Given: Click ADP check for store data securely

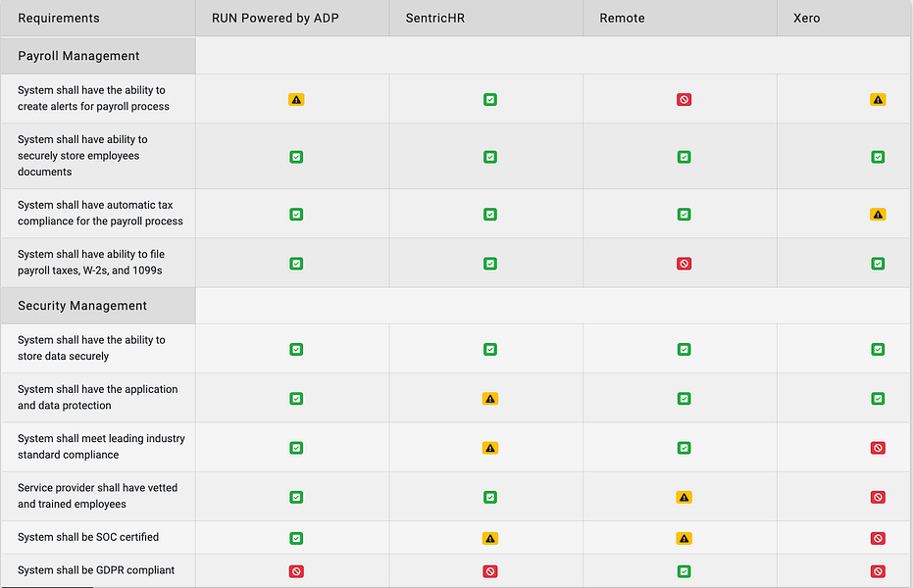Looking at the screenshot, I should (296, 350).
